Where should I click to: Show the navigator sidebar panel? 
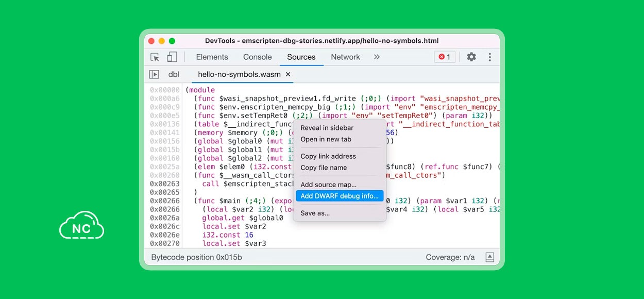pyautogui.click(x=154, y=74)
